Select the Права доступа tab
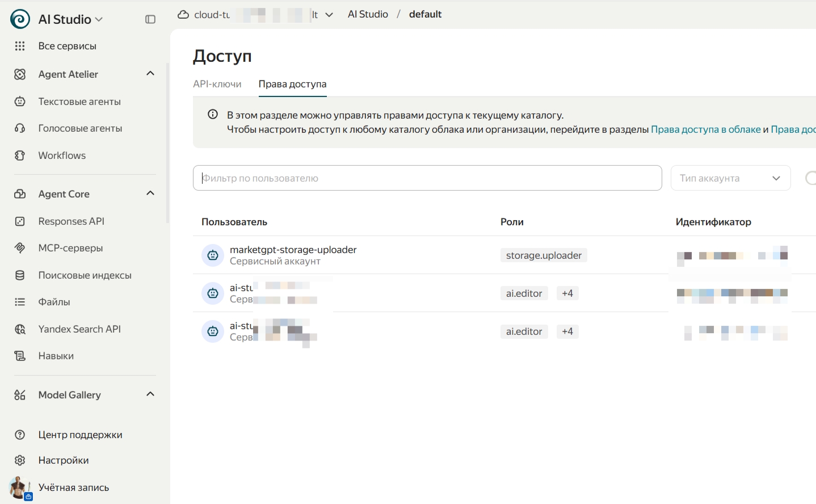Screen dimensions: 816x504 pos(292,84)
